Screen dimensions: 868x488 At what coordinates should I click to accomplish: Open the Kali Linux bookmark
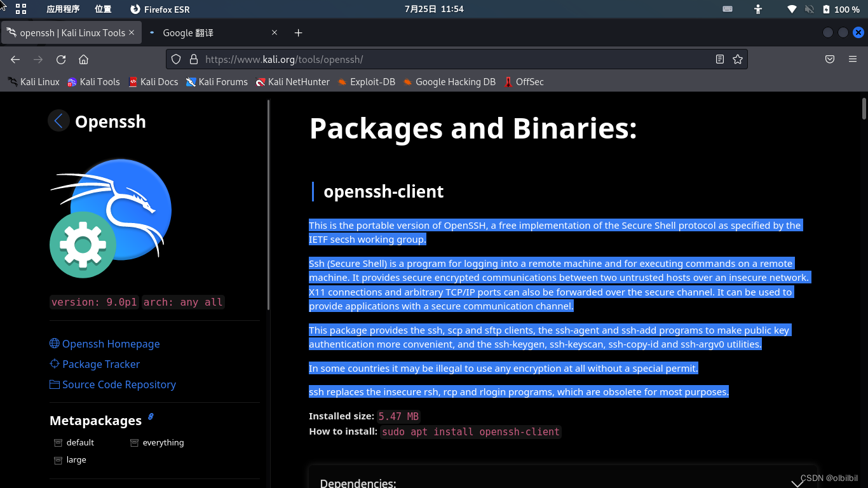[x=34, y=81]
